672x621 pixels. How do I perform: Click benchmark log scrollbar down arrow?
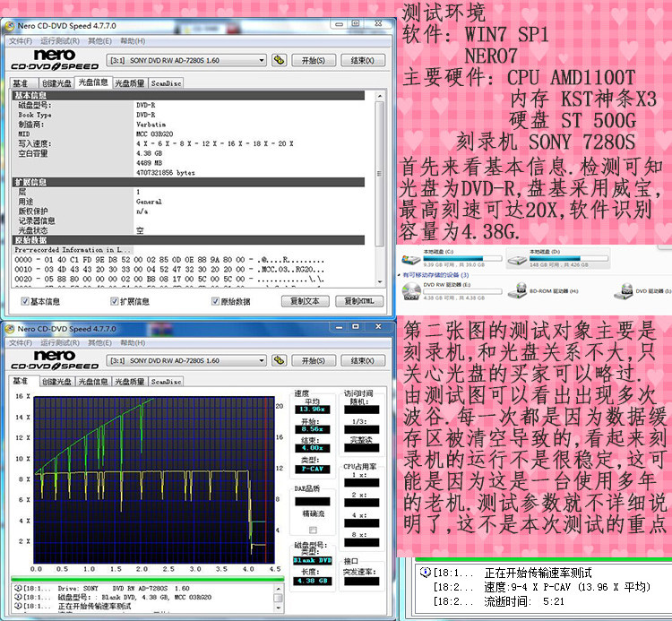click(x=278, y=608)
